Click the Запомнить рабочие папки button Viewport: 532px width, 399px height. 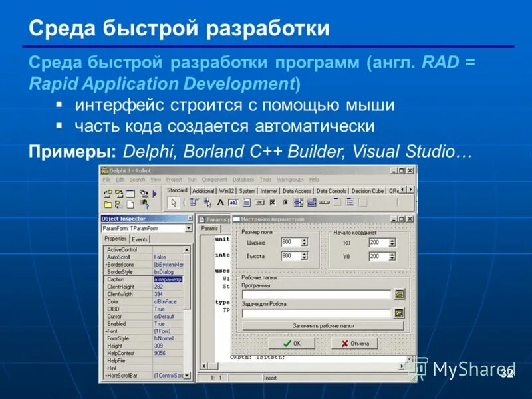(x=323, y=326)
